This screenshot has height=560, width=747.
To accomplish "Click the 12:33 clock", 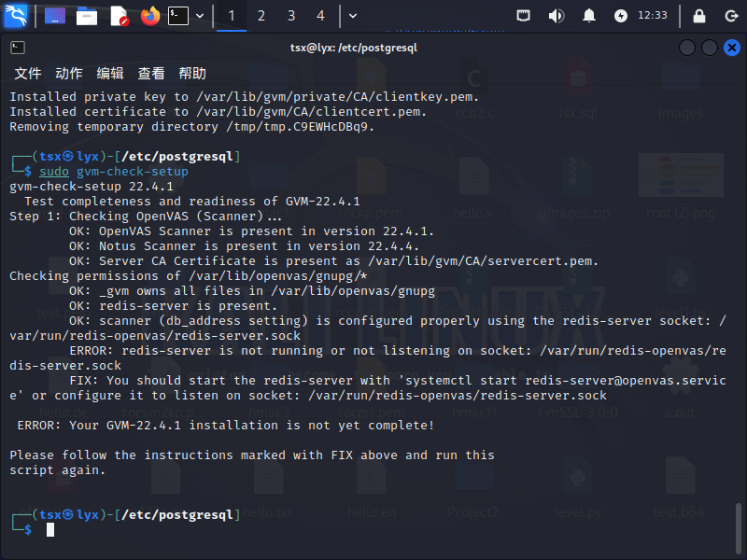I will (652, 15).
